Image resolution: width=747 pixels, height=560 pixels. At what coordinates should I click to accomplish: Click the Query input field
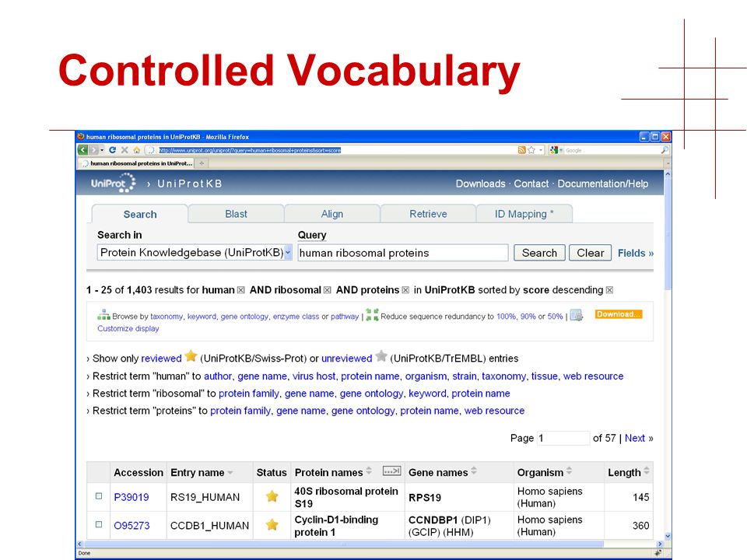pos(403,253)
